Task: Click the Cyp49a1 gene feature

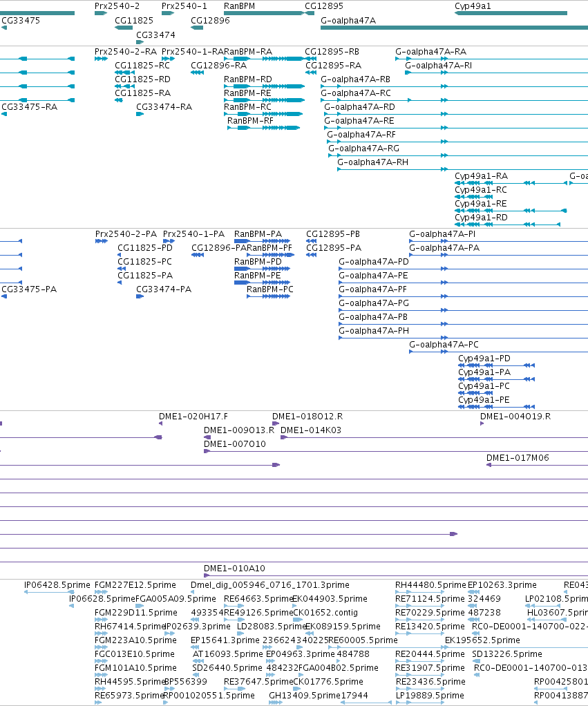Action: point(511,14)
